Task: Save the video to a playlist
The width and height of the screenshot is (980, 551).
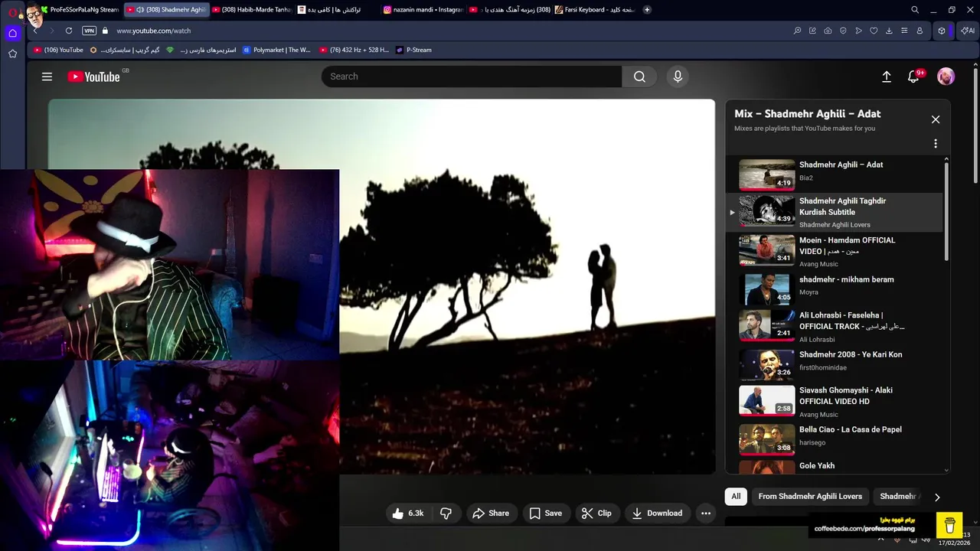Action: [x=546, y=514]
